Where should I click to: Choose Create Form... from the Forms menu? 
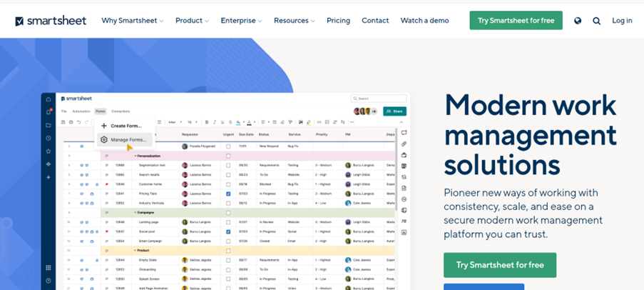125,126
